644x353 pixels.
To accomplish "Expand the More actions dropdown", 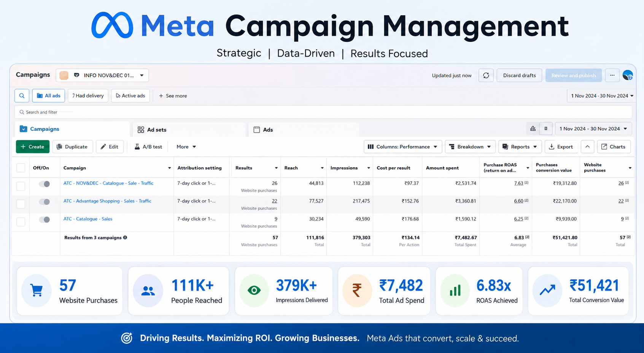I will tap(186, 147).
